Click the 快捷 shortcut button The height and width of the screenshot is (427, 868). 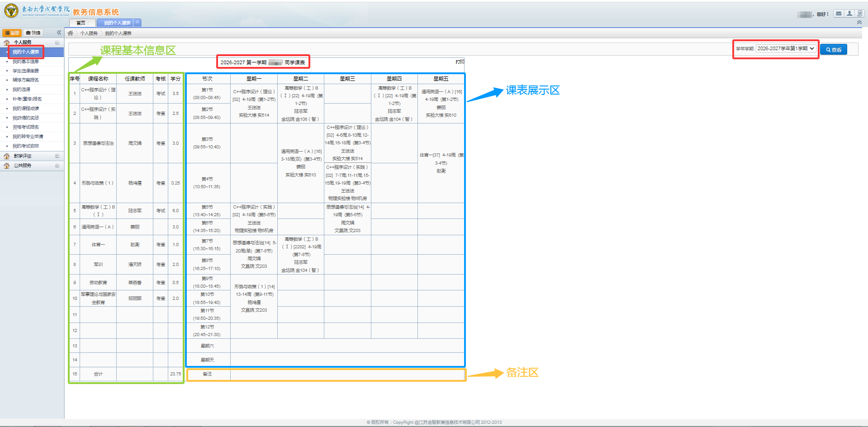(x=33, y=33)
